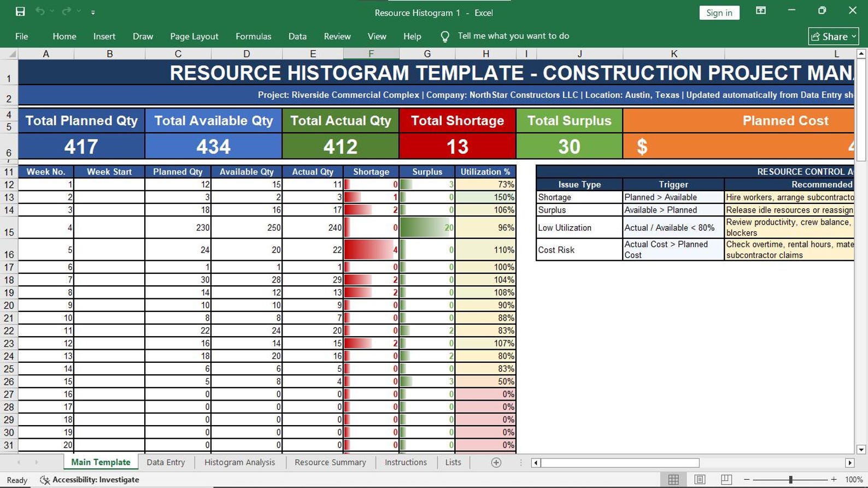Image resolution: width=868 pixels, height=488 pixels.
Task: Switch to the Resource Summary sheet tab
Action: (x=330, y=462)
